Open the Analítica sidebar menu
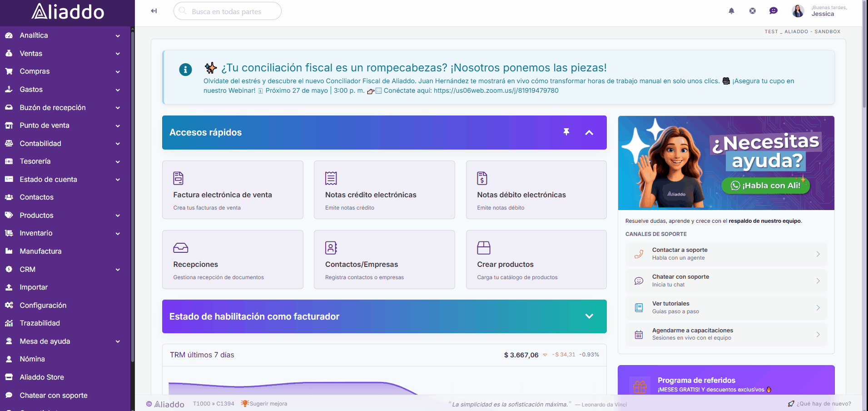Image resolution: width=868 pixels, height=411 pixels. tap(65, 35)
